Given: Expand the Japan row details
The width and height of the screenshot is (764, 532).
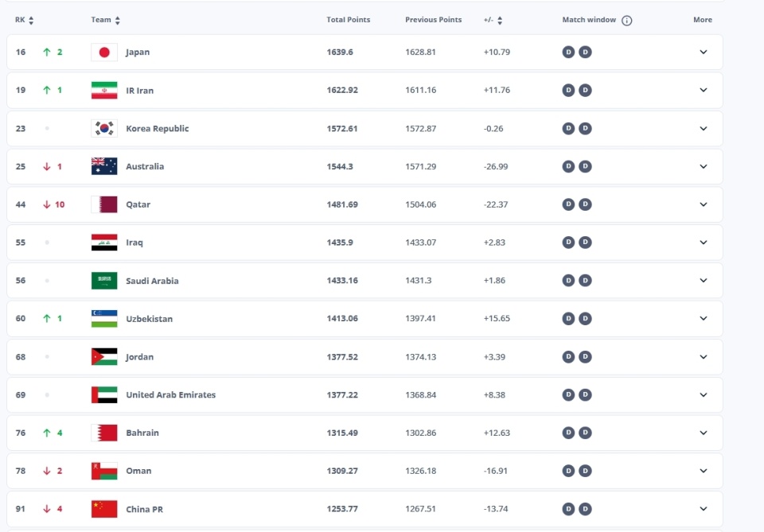Looking at the screenshot, I should point(703,52).
